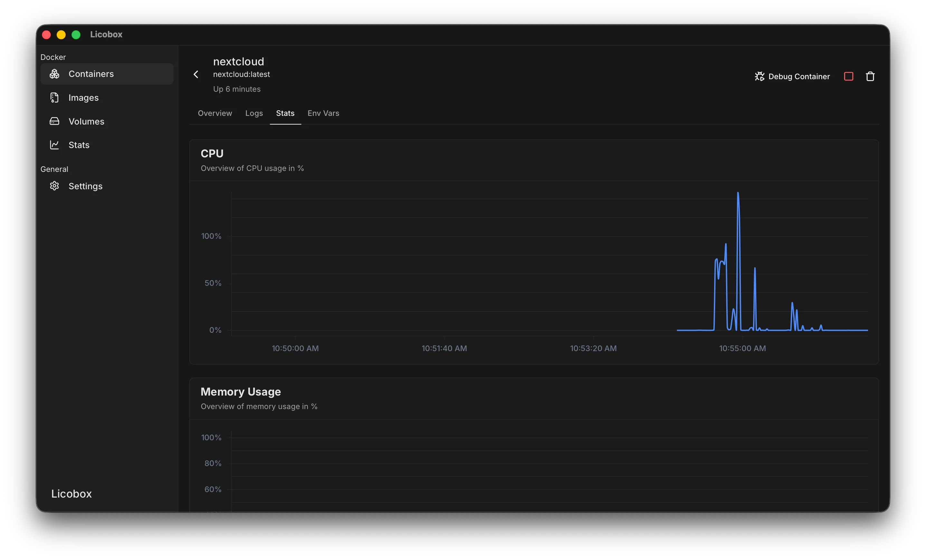Viewport: 926px width, 560px height.
Task: Select the Env Vars tab
Action: click(323, 113)
